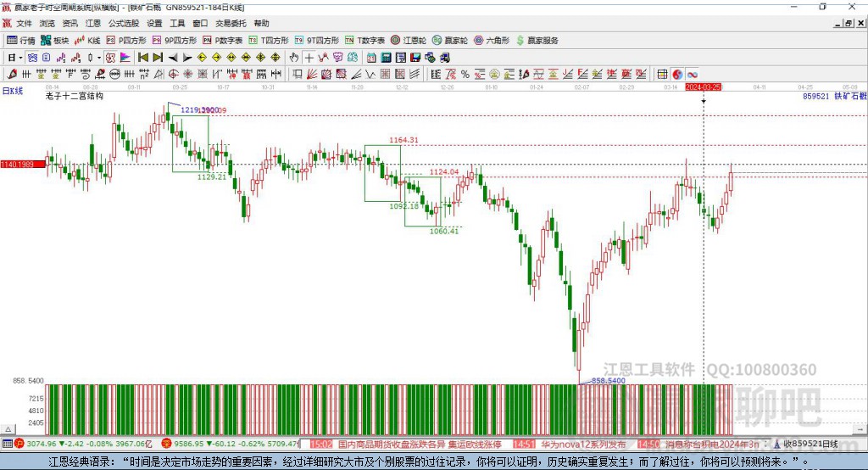
Task: Click the 老子十二宫结构 chart title
Action: click(x=75, y=96)
